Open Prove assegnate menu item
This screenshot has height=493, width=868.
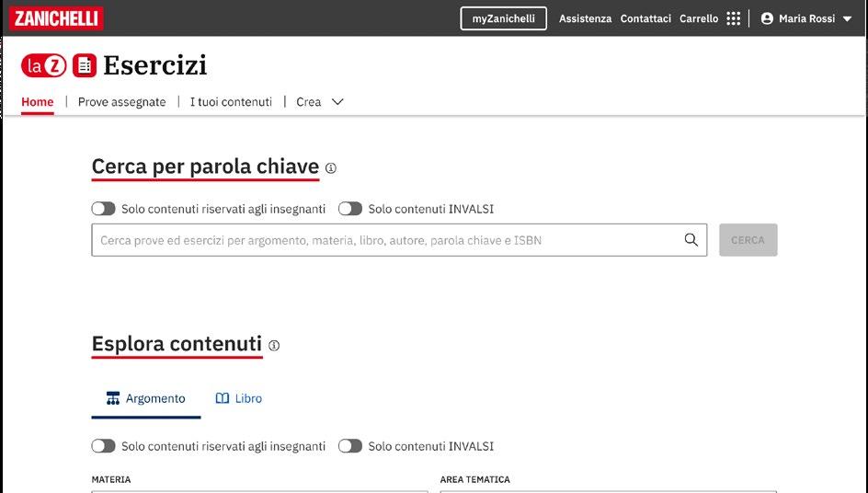coord(121,102)
